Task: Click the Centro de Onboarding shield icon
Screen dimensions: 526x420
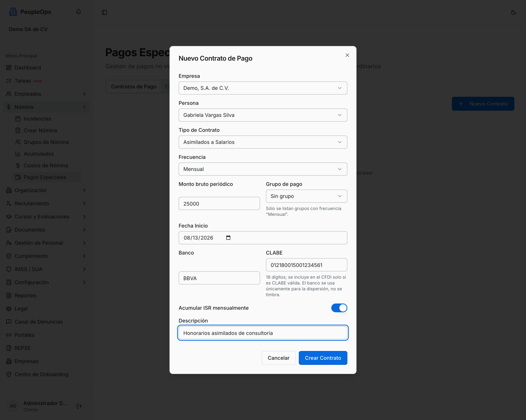Action: [x=9, y=375]
